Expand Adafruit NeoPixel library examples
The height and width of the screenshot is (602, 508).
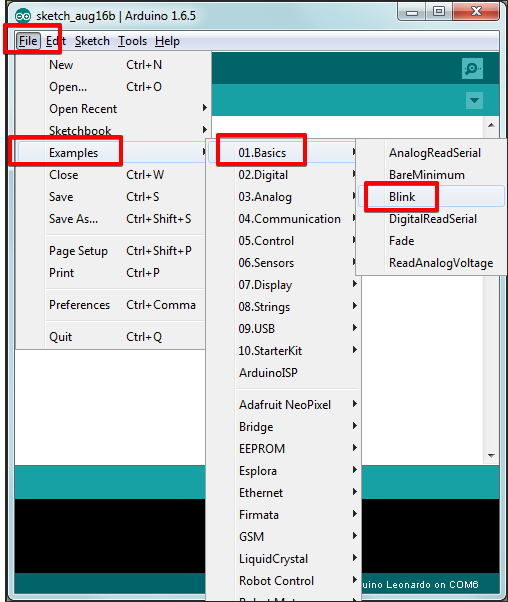coord(283,405)
